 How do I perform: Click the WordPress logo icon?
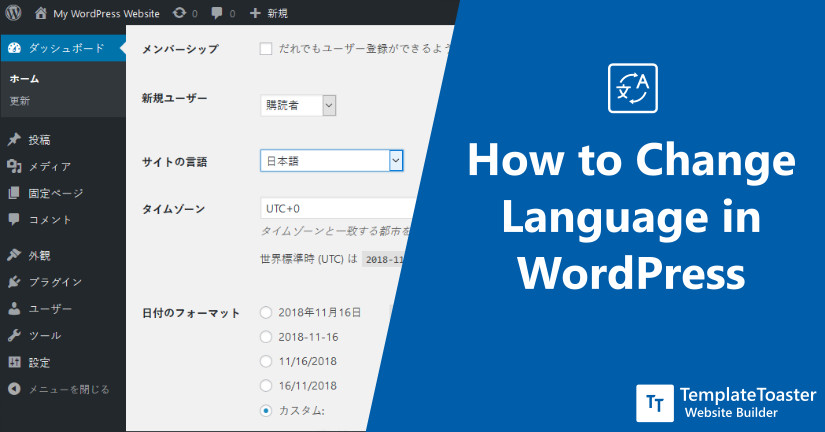coord(14,15)
